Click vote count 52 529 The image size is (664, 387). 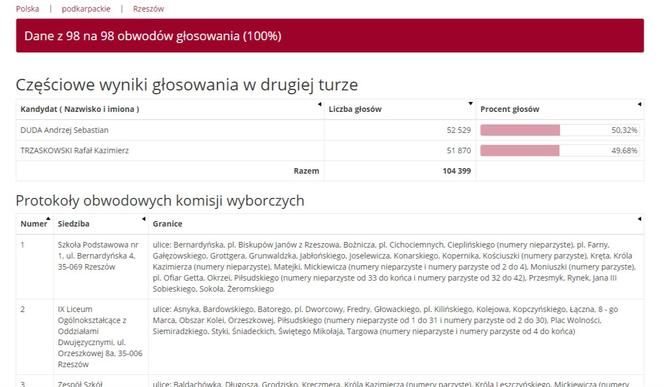tap(459, 130)
